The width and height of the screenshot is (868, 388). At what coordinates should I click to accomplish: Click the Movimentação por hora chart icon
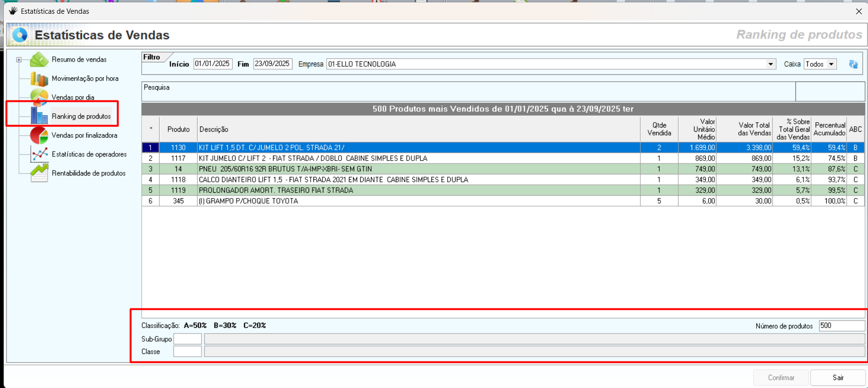tap(39, 79)
